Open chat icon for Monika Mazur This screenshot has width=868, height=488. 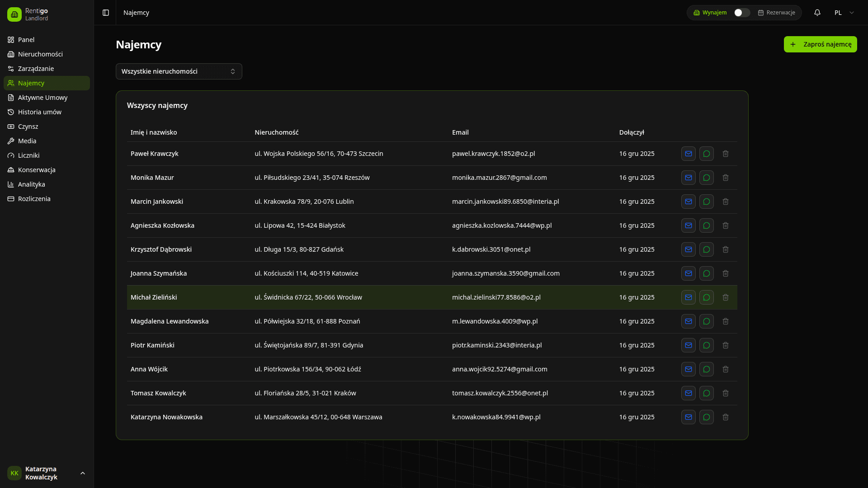(706, 178)
